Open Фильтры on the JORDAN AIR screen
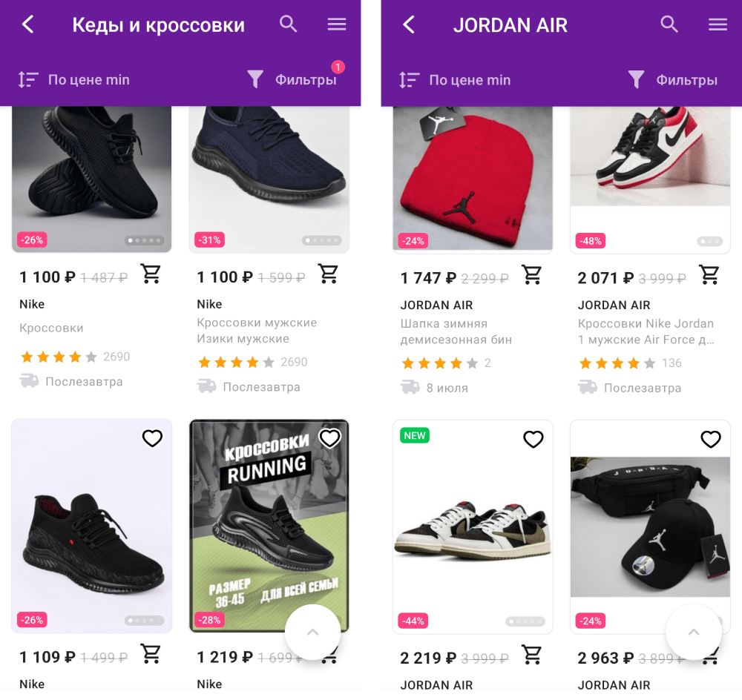This screenshot has height=700, width=742. tap(673, 80)
